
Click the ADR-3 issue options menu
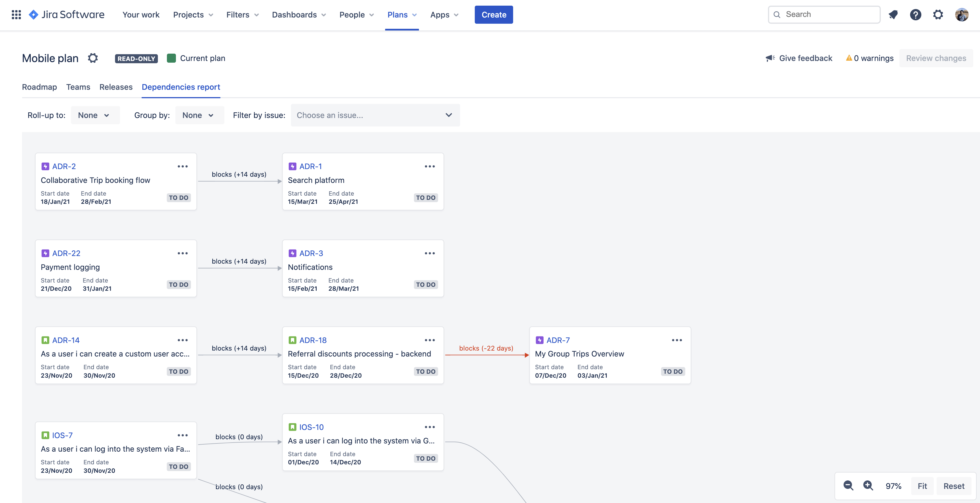click(x=429, y=253)
